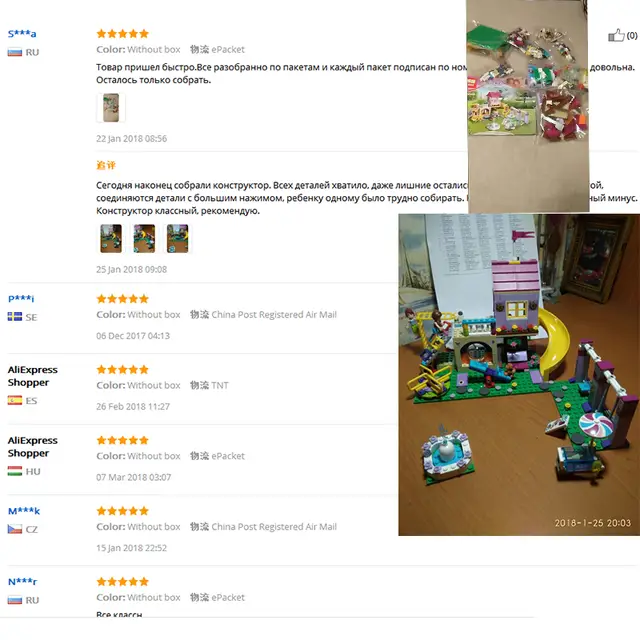Click reviewer name N***r
This screenshot has width=640, height=640.
click(22, 581)
